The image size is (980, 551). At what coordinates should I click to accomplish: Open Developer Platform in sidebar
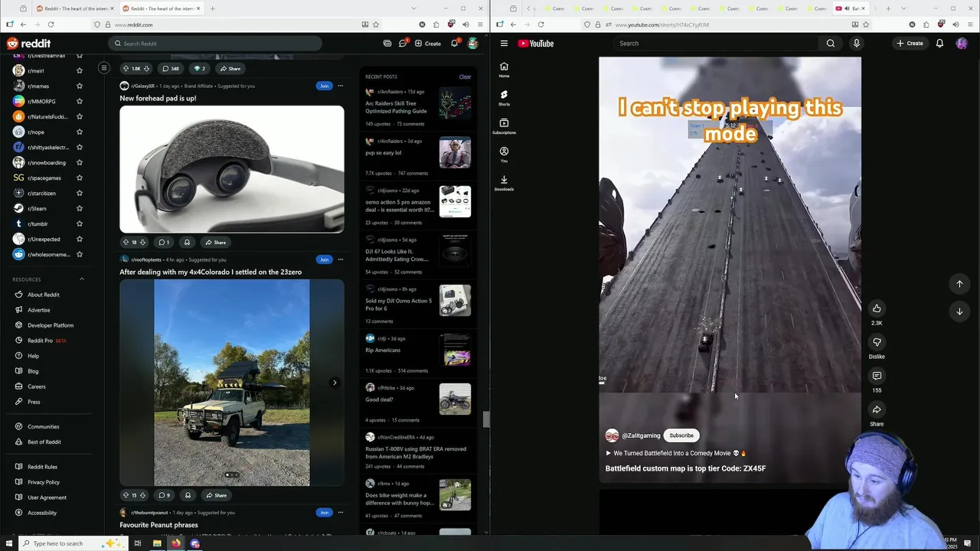click(x=51, y=325)
